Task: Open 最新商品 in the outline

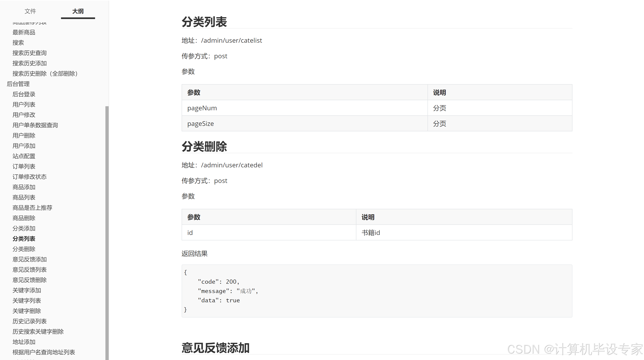Action: coord(24,32)
